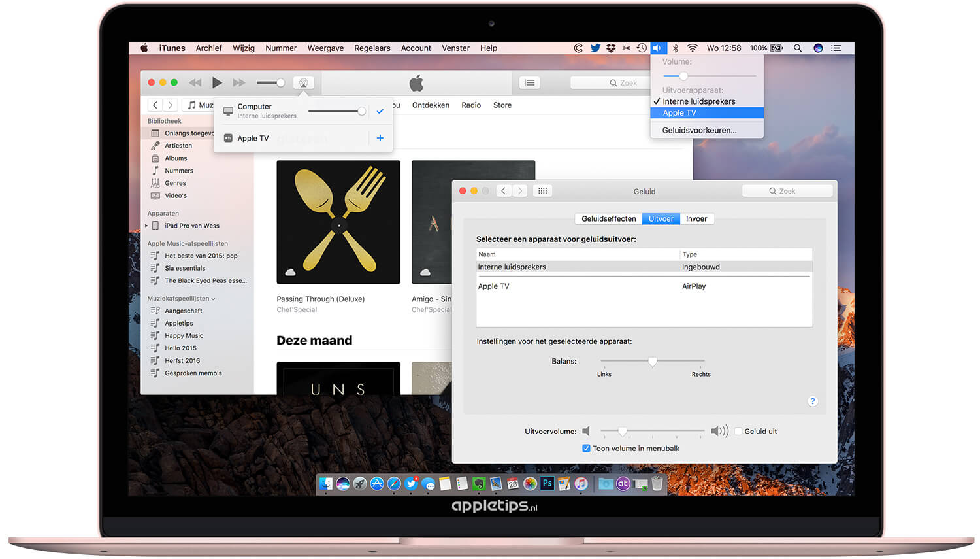
Task: Open the Herfst 2016 playlist
Action: [182, 361]
